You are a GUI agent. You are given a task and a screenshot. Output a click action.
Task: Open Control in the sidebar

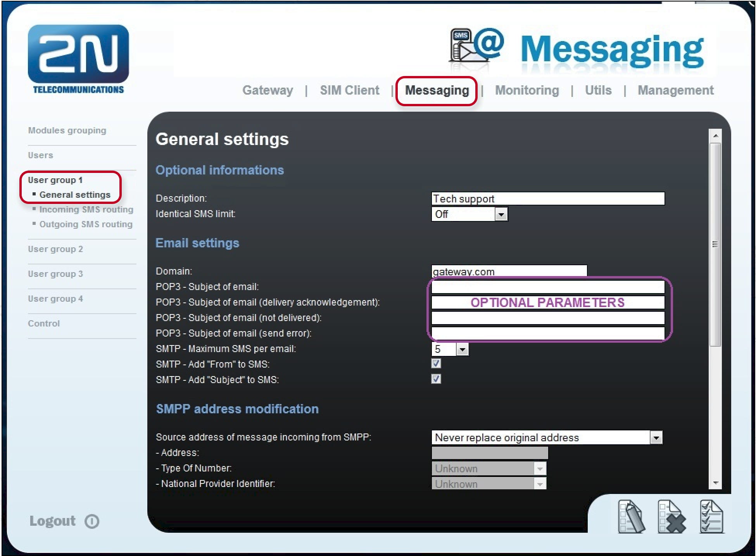pos(44,324)
